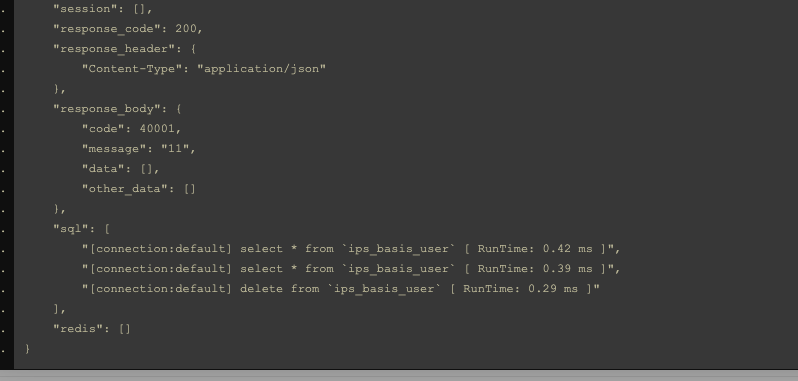
Task: Click the "redis" empty array
Action: point(125,329)
